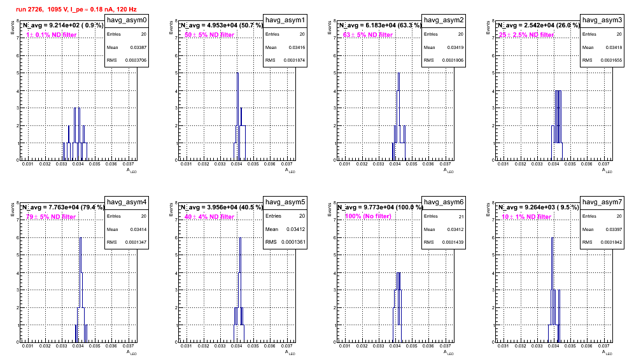634x364 pixels.
Task: Click the havg_asym3 stats box title
Action: [602, 20]
